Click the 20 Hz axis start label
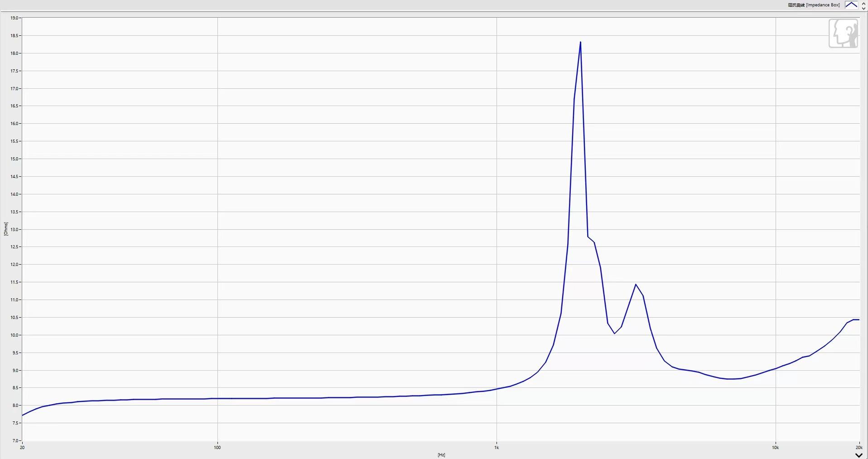The image size is (868, 459). tap(22, 448)
